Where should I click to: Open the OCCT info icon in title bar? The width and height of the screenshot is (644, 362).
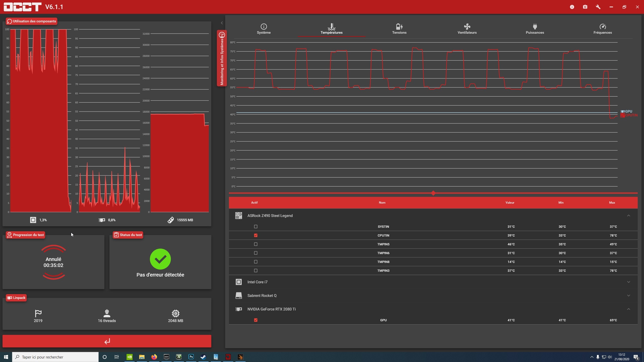572,7
